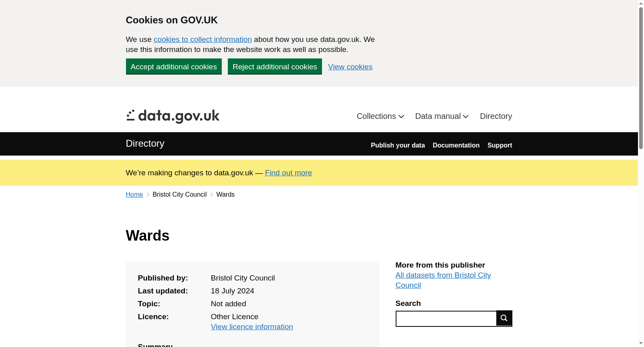This screenshot has width=644, height=347.
Task: Select the last updated date 18 July 2024
Action: click(233, 291)
